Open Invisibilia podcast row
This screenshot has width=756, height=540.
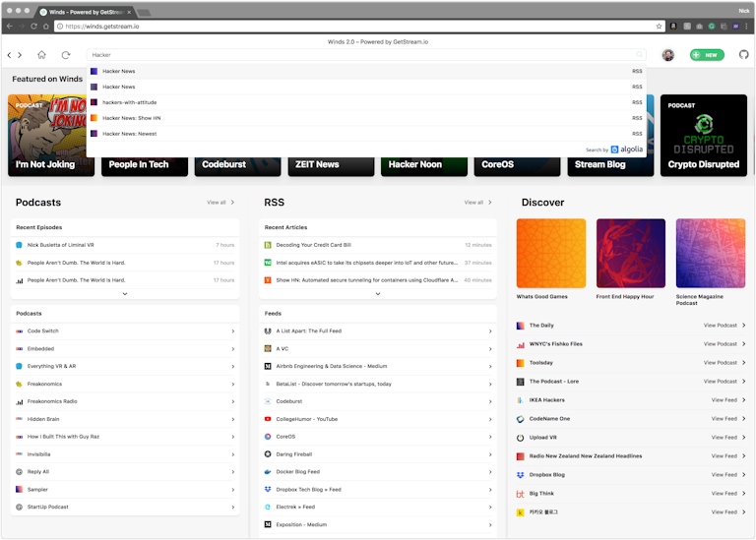[125, 454]
